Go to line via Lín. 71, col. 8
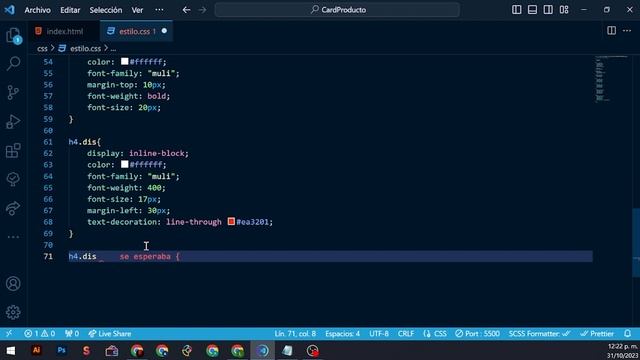The height and width of the screenshot is (360, 640). (x=295, y=333)
